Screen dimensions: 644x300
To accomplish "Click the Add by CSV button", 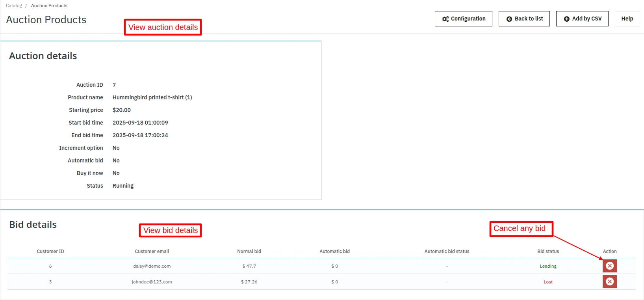I will (x=582, y=19).
